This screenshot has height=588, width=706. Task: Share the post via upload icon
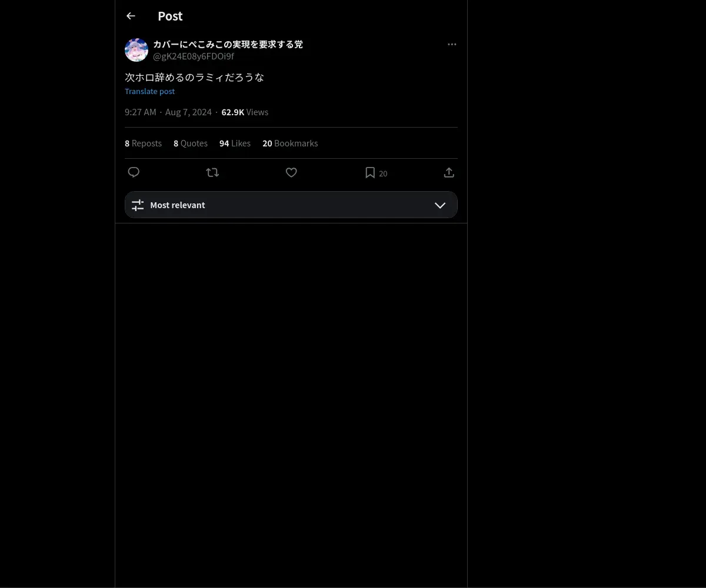click(449, 172)
